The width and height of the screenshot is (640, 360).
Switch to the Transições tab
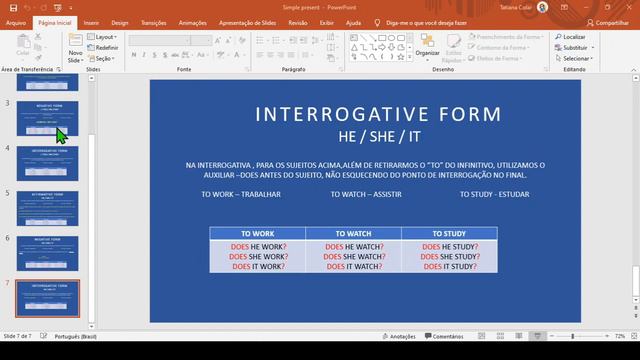coord(153,23)
